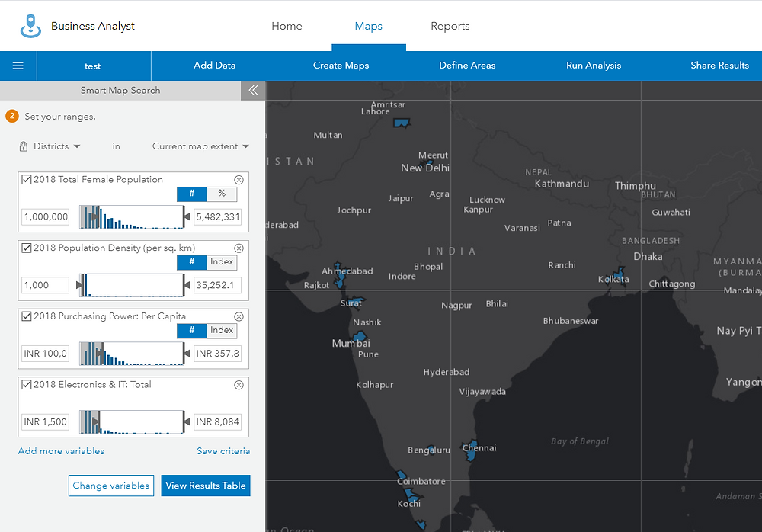The image size is (762, 532).
Task: Open the Create Maps menu
Action: [341, 66]
